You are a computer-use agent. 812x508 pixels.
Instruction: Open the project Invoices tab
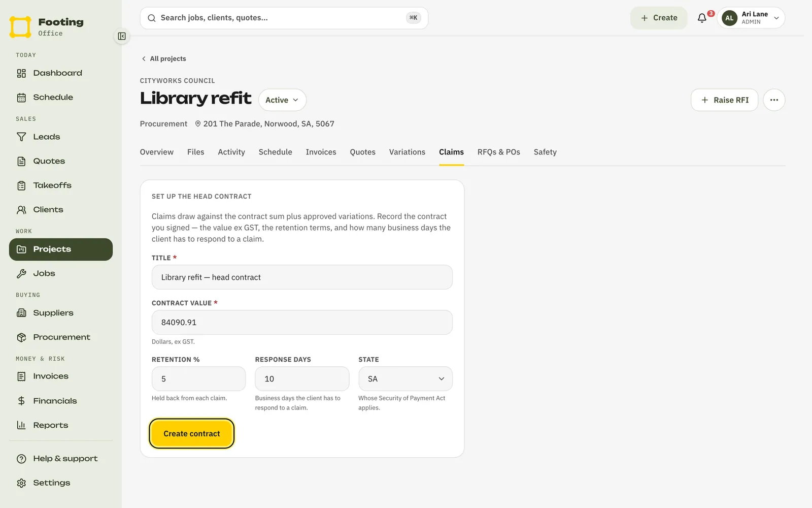point(321,152)
